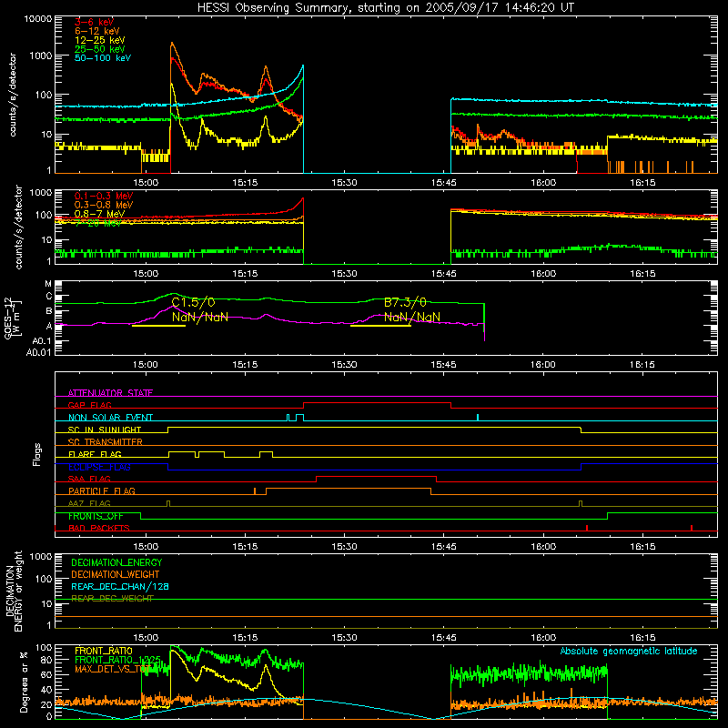Click the 'GAP_FLAG' label
The height and width of the screenshot is (728, 728).
point(89,405)
